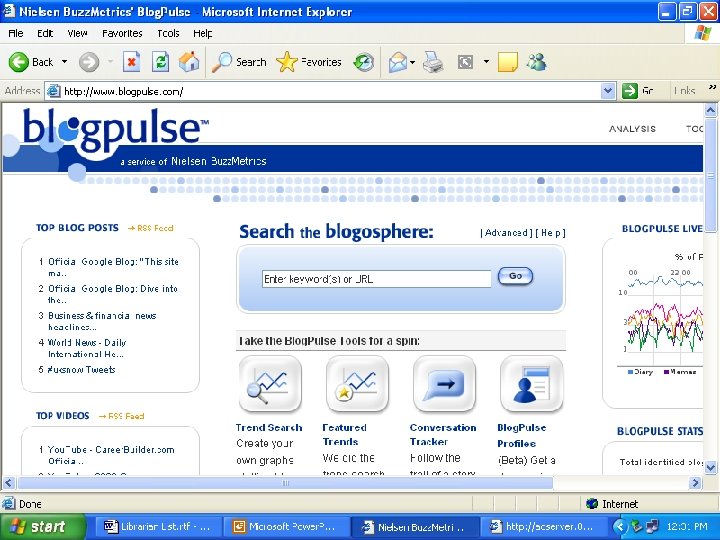
Task: Open the Back button history dropdown
Action: coord(65,62)
